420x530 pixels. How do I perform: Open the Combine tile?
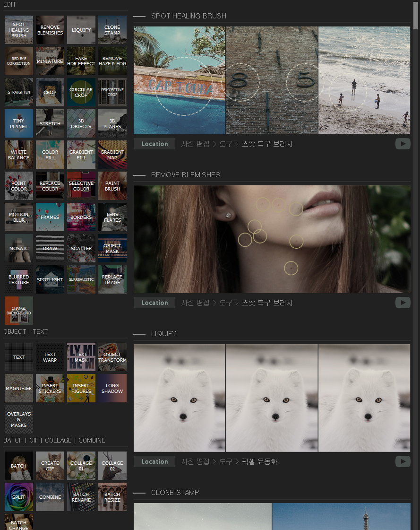point(50,497)
